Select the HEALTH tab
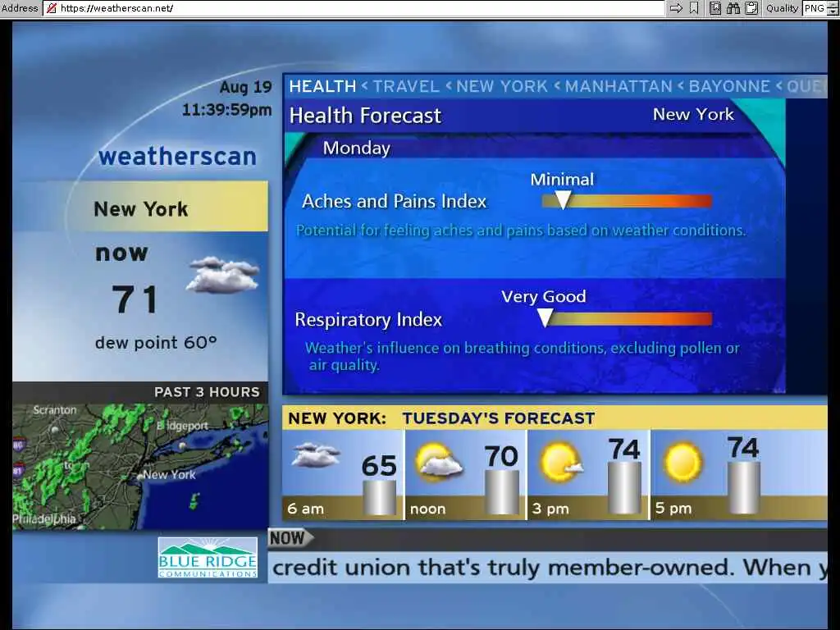The height and width of the screenshot is (630, 840). (322, 86)
